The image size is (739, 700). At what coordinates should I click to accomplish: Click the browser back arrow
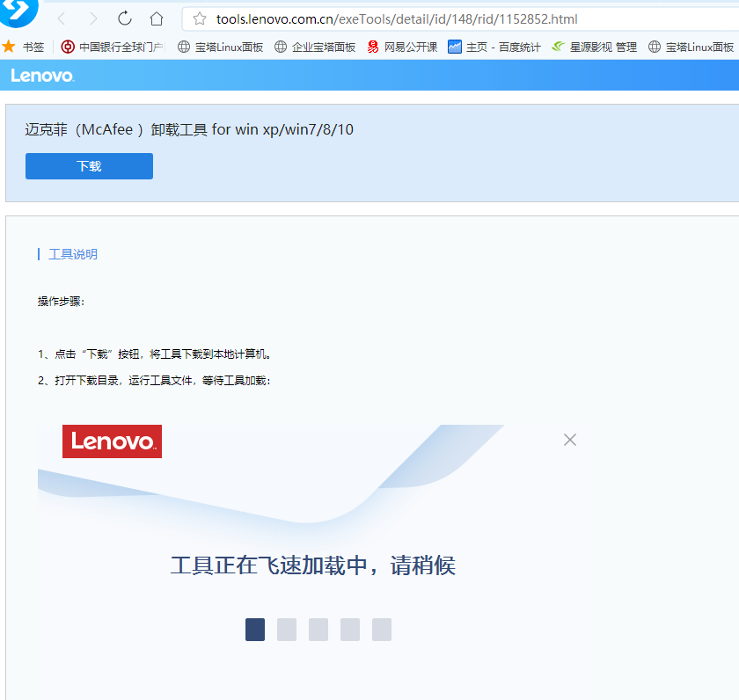coord(62,18)
